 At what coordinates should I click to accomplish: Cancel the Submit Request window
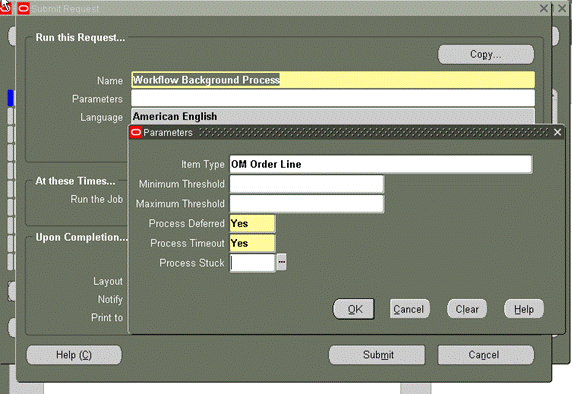[485, 355]
